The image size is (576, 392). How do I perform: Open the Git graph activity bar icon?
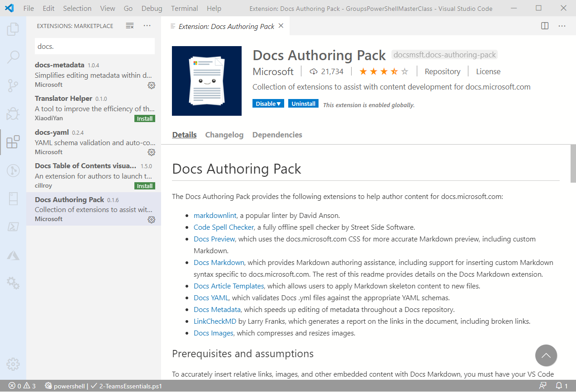[13, 170]
